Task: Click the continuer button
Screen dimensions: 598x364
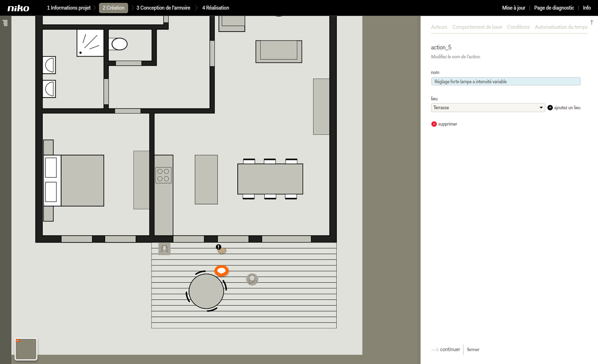Action: tap(450, 349)
